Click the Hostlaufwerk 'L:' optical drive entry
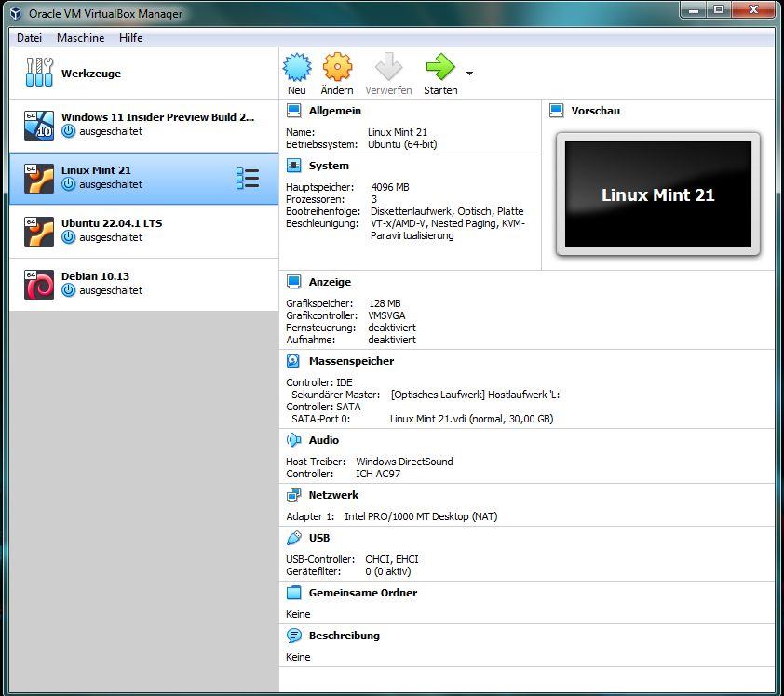The height and width of the screenshot is (696, 784). pyautogui.click(x=476, y=395)
